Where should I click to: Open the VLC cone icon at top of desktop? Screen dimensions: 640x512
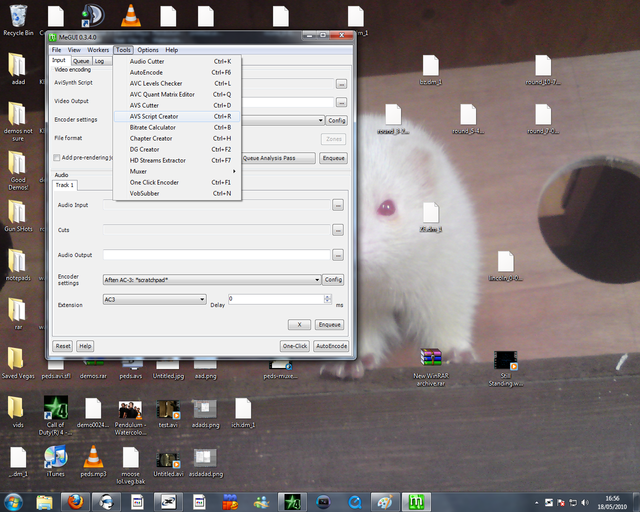pos(131,16)
